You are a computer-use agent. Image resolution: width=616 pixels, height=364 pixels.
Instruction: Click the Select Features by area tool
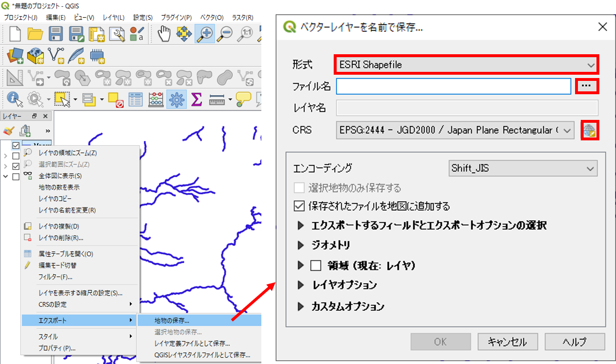61,99
